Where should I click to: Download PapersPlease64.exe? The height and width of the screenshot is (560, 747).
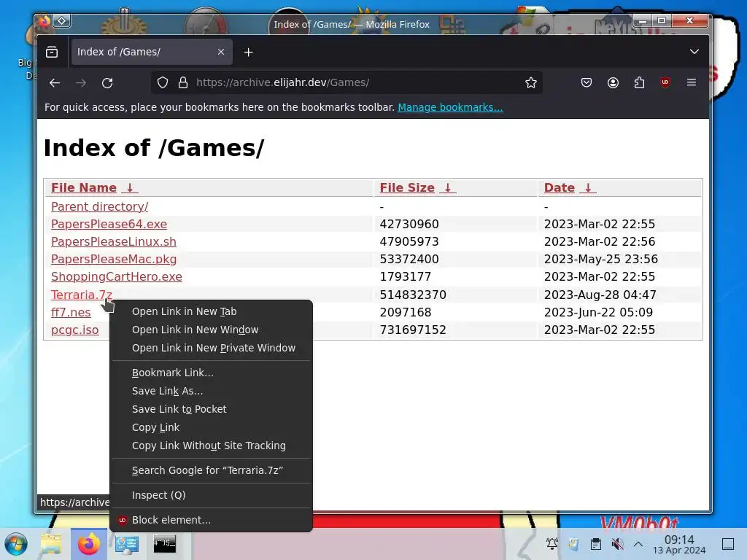click(109, 225)
